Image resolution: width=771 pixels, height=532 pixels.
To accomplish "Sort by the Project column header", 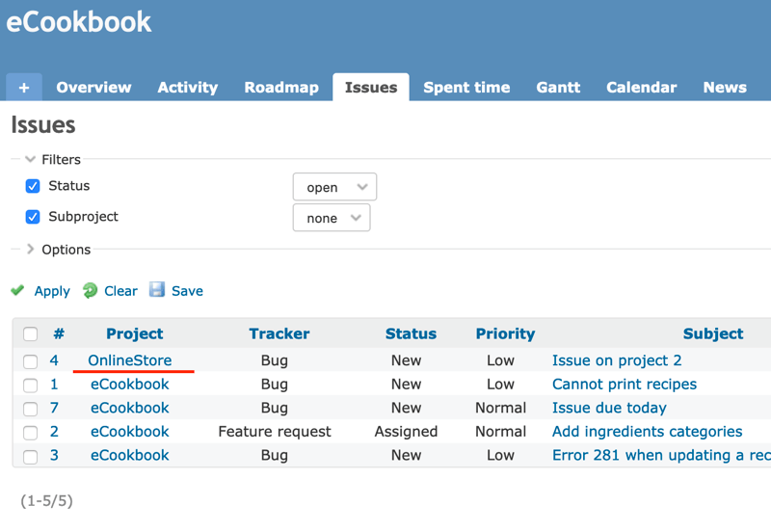I will pyautogui.click(x=134, y=333).
